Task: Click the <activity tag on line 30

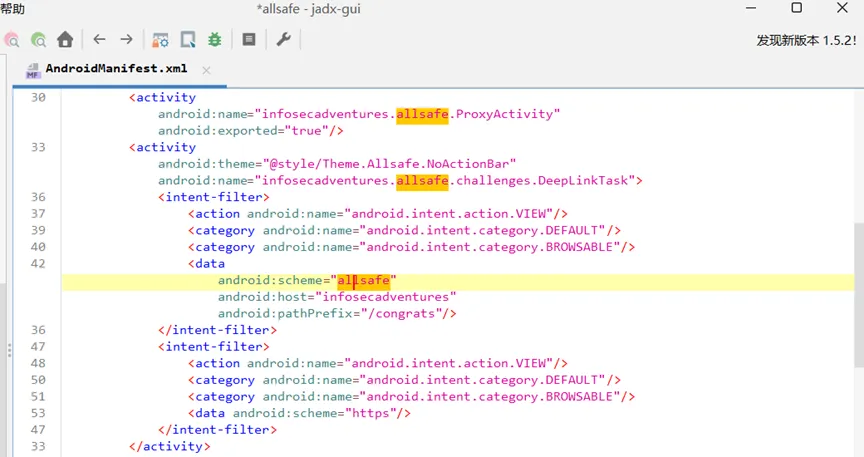Action: coord(163,98)
